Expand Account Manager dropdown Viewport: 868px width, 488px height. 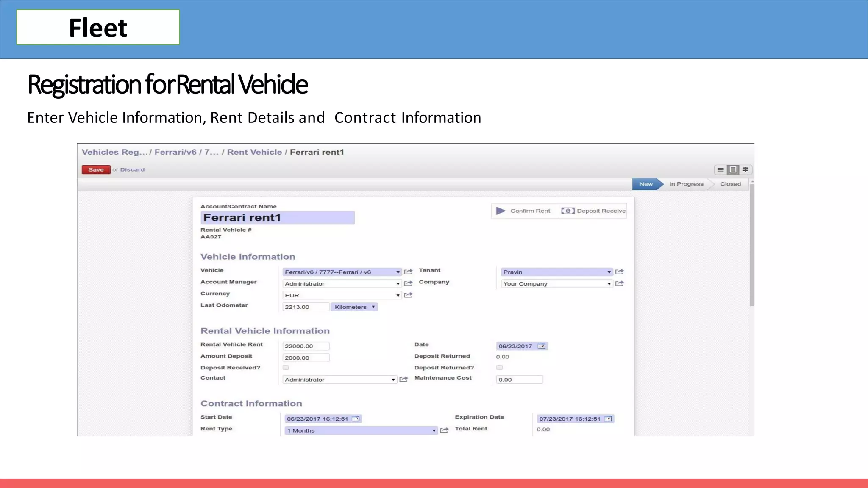pos(398,283)
